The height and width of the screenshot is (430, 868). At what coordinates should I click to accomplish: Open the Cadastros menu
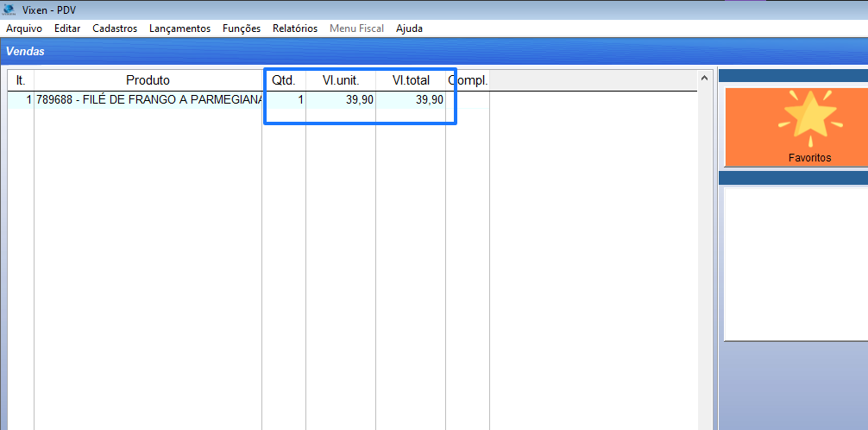[x=115, y=28]
